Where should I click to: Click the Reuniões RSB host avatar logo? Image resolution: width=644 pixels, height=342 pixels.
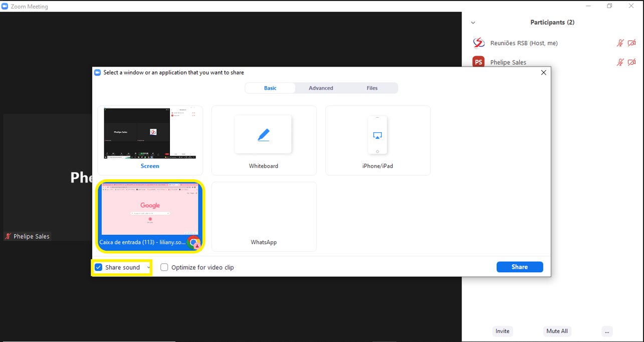pyautogui.click(x=479, y=43)
